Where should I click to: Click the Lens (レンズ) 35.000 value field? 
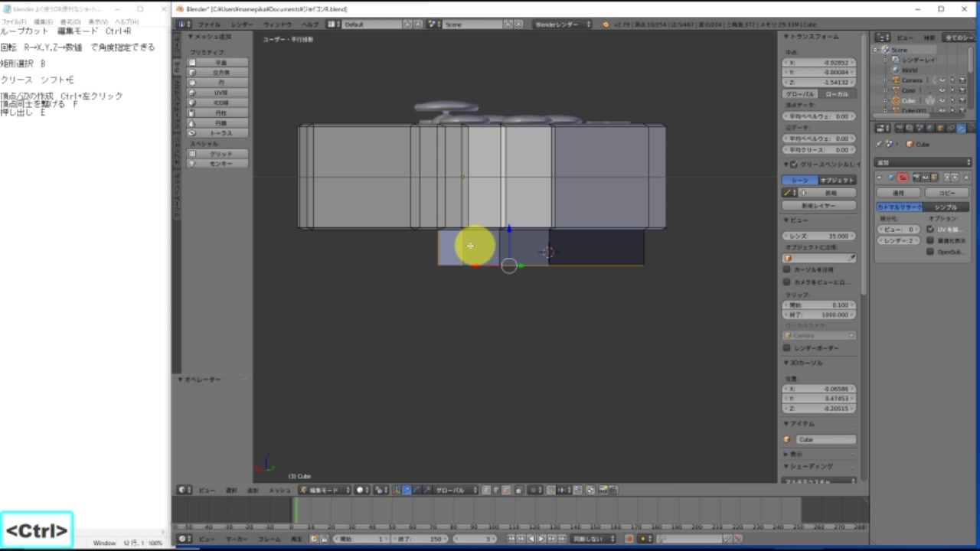(x=818, y=236)
